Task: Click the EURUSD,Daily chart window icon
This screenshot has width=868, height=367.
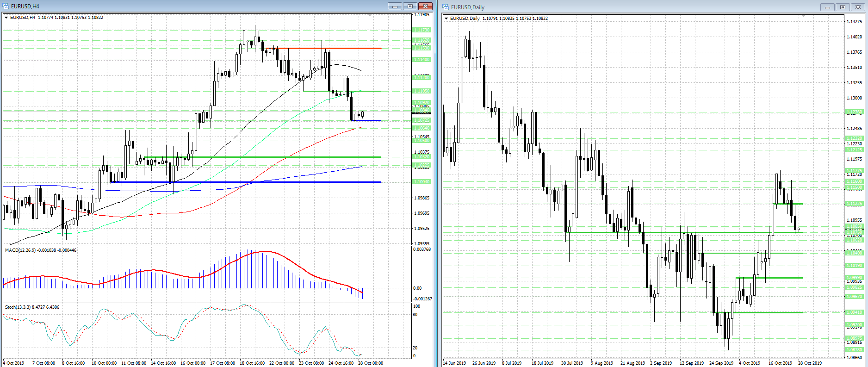Action: pyautogui.click(x=446, y=7)
